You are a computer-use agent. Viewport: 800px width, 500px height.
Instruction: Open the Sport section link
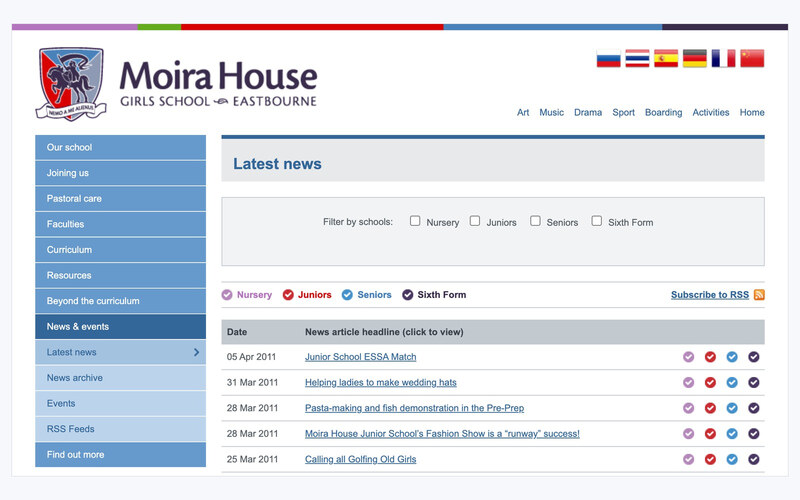point(623,112)
